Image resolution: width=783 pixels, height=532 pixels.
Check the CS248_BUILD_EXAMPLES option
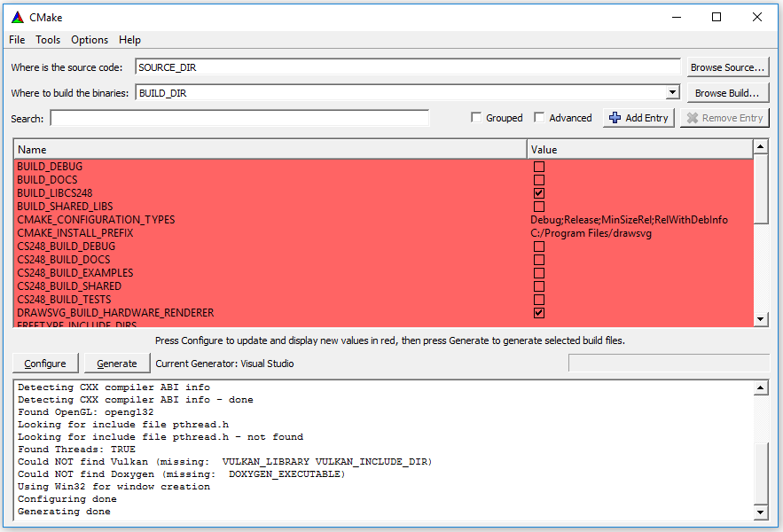[x=539, y=273]
